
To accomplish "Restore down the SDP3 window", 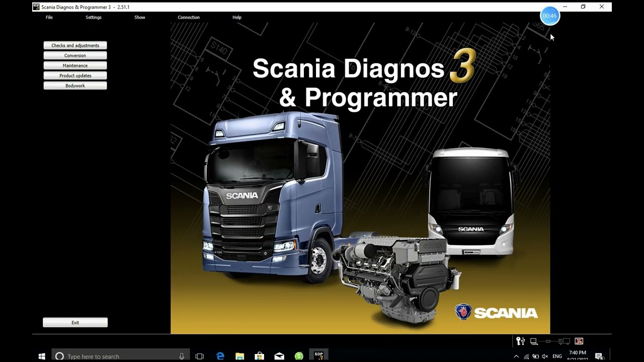I will 583,7.
